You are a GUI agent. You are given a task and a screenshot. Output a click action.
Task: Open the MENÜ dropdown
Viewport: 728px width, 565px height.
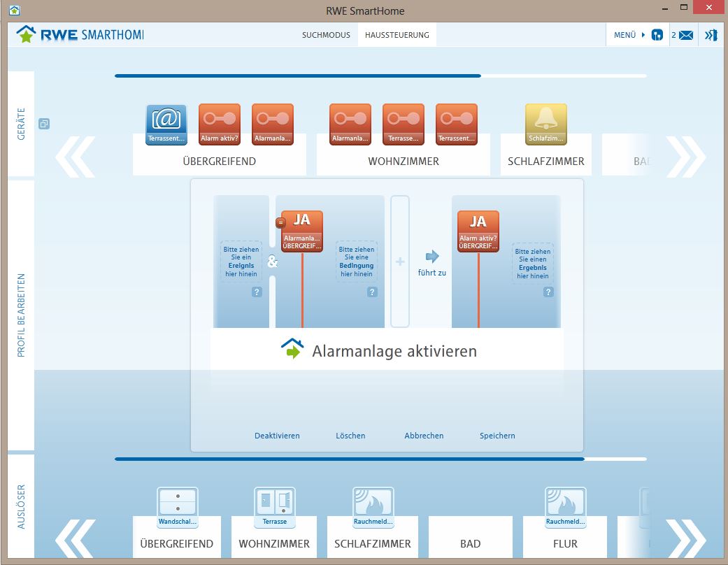(x=629, y=35)
